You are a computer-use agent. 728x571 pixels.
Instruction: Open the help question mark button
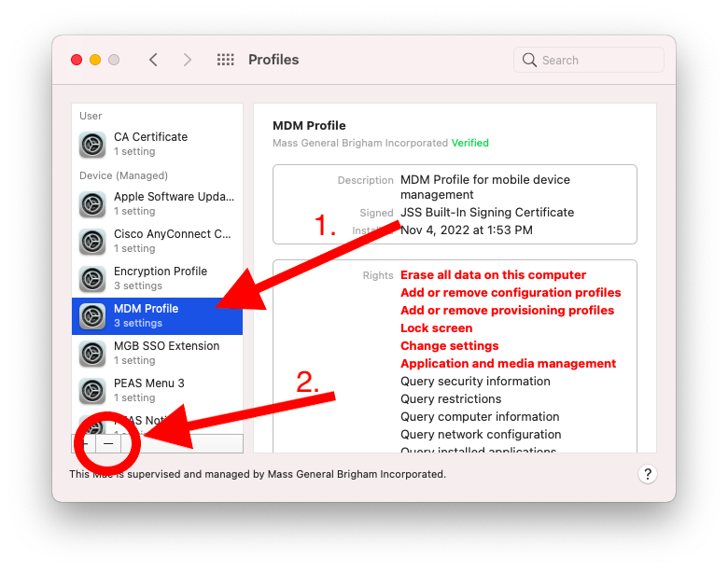pos(647,474)
